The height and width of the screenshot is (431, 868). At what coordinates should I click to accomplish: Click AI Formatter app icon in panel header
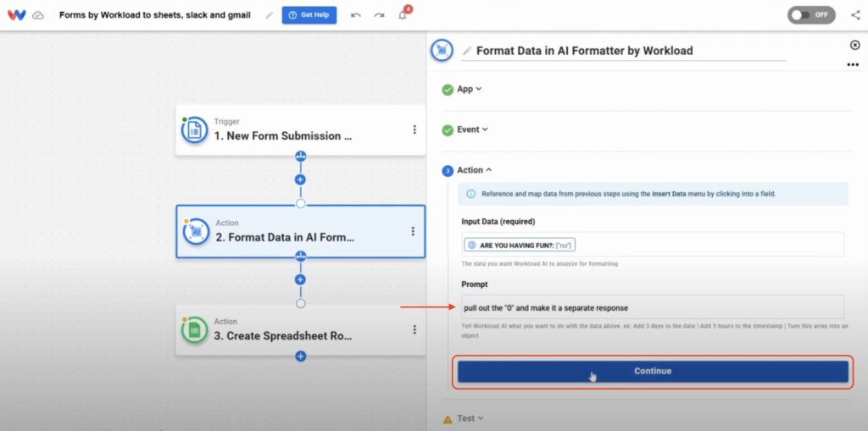point(442,50)
